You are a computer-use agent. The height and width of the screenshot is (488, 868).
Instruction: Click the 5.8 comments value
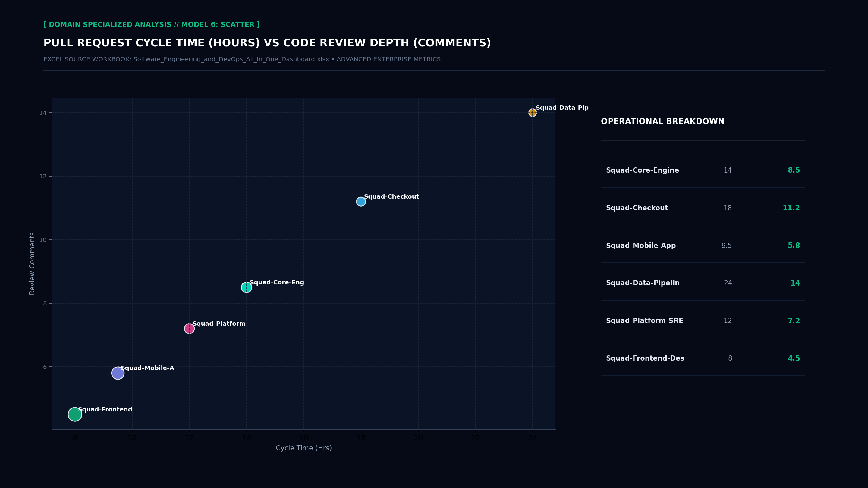pos(794,246)
